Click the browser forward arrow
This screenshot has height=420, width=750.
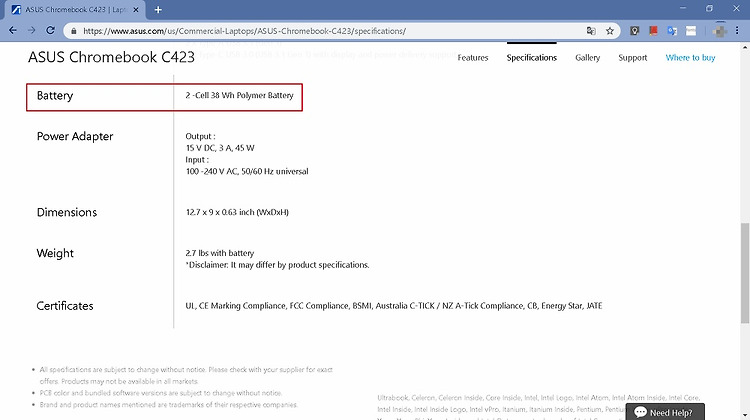coord(32,31)
